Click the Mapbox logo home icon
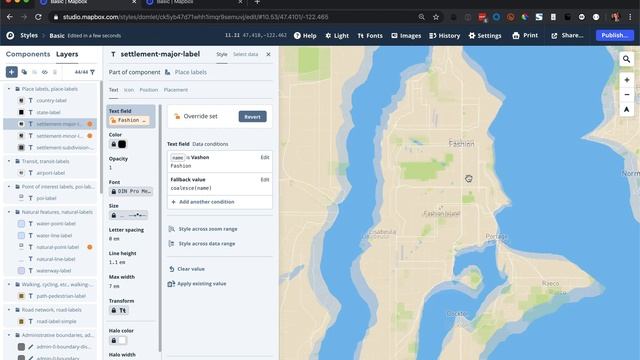640x360 pixels. pos(10,36)
